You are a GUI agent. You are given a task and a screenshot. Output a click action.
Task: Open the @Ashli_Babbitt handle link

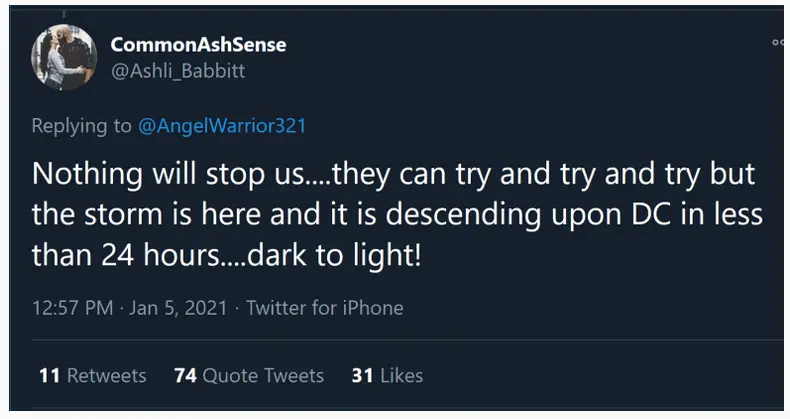(177, 71)
